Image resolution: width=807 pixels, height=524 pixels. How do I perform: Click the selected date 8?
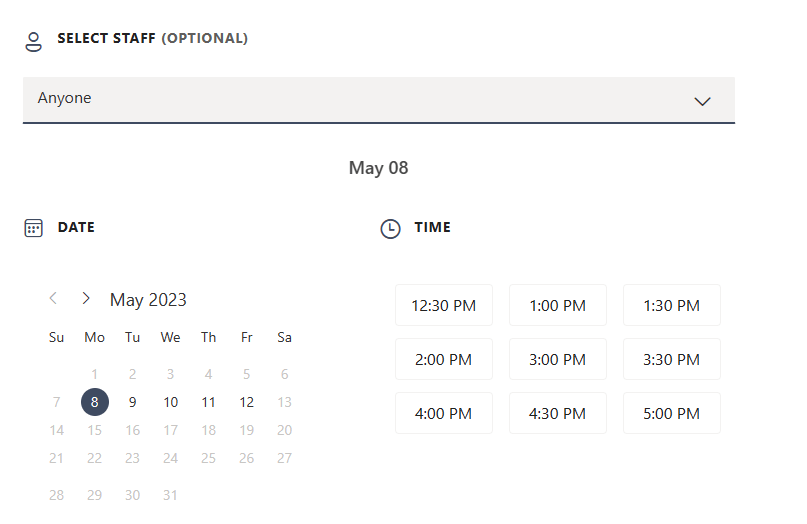click(95, 402)
